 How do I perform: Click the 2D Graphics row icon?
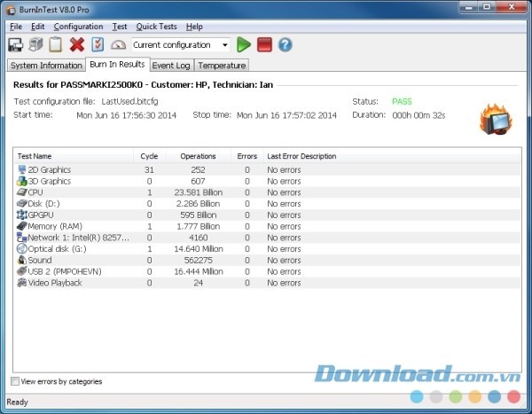point(22,169)
